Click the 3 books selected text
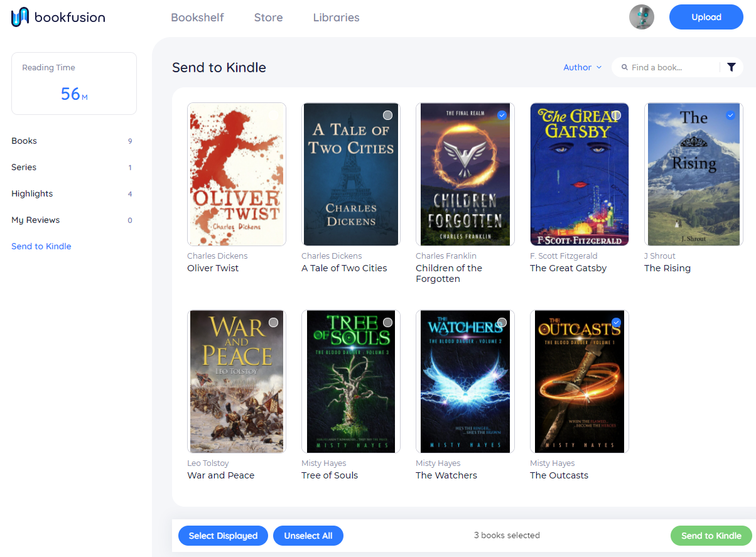 click(507, 536)
